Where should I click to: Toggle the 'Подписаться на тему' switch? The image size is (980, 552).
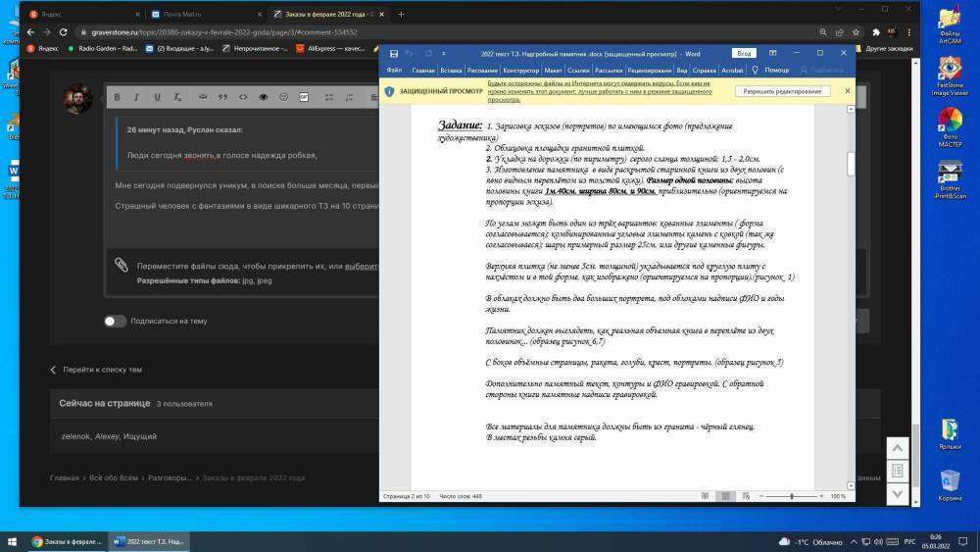coord(116,321)
